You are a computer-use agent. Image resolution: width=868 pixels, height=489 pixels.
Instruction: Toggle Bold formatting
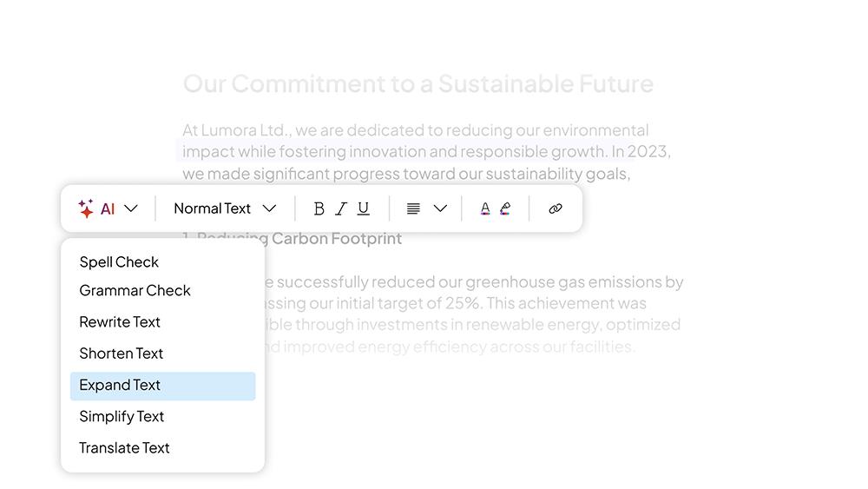[x=319, y=208]
